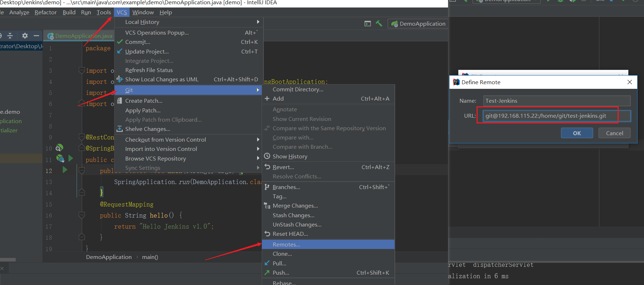Expand the Local History submenu
This screenshot has width=644, height=285.
[189, 22]
